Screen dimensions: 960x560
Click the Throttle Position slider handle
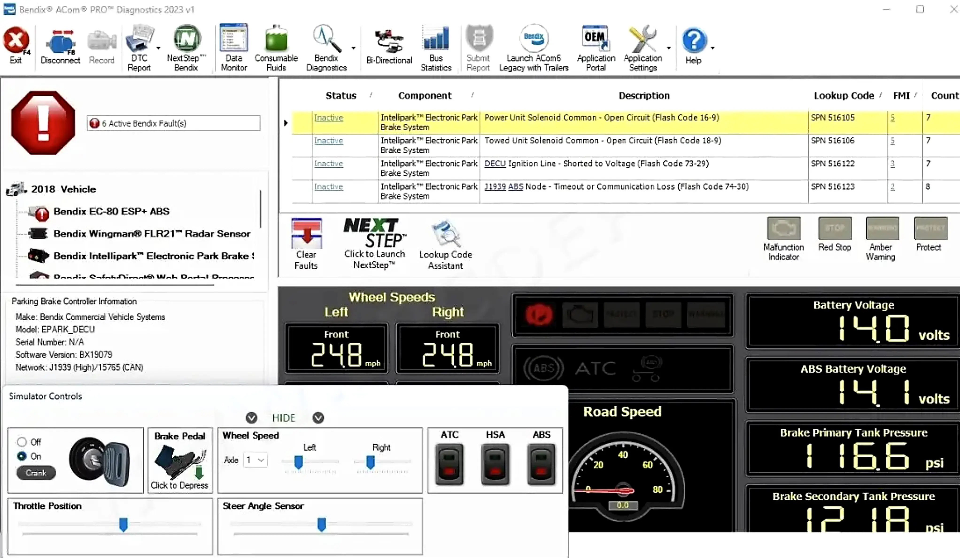[123, 525]
